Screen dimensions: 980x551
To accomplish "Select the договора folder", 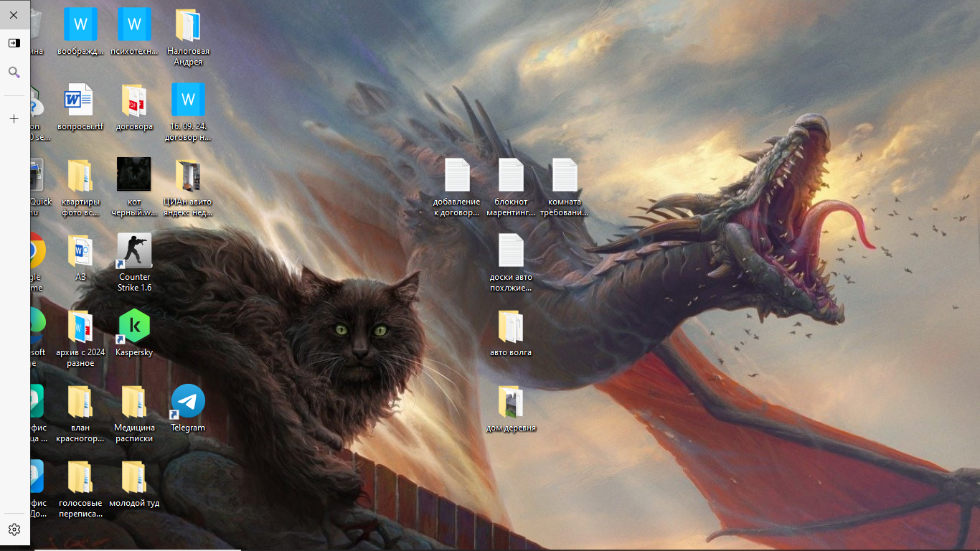I will pyautogui.click(x=134, y=100).
